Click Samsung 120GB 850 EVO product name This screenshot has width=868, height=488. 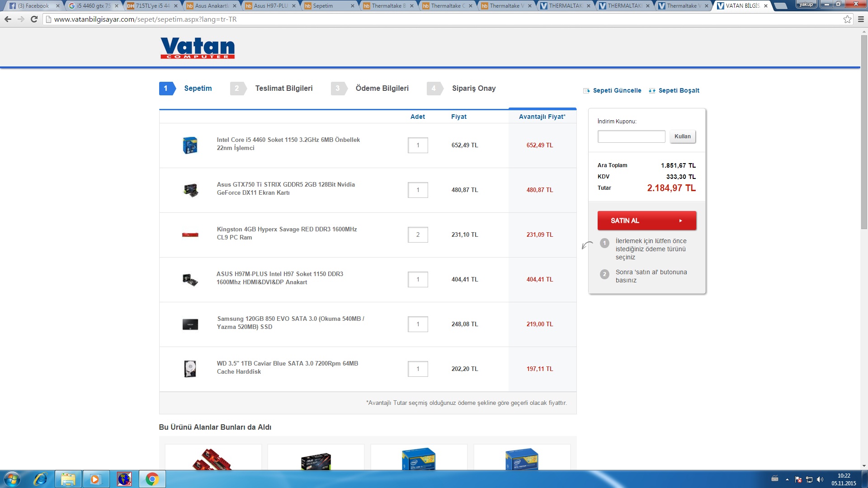click(x=291, y=323)
